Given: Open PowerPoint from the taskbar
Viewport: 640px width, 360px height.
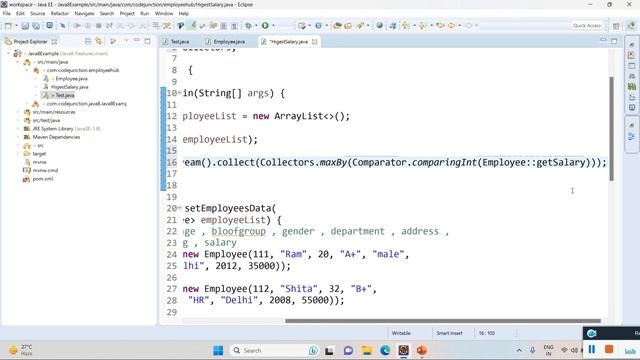Looking at the screenshot, I should [x=422, y=350].
